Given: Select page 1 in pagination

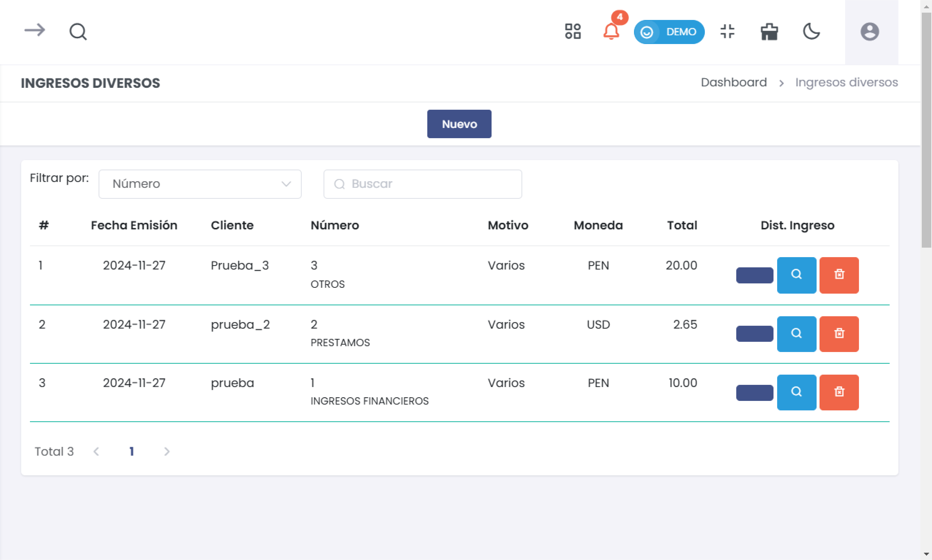Looking at the screenshot, I should (131, 451).
